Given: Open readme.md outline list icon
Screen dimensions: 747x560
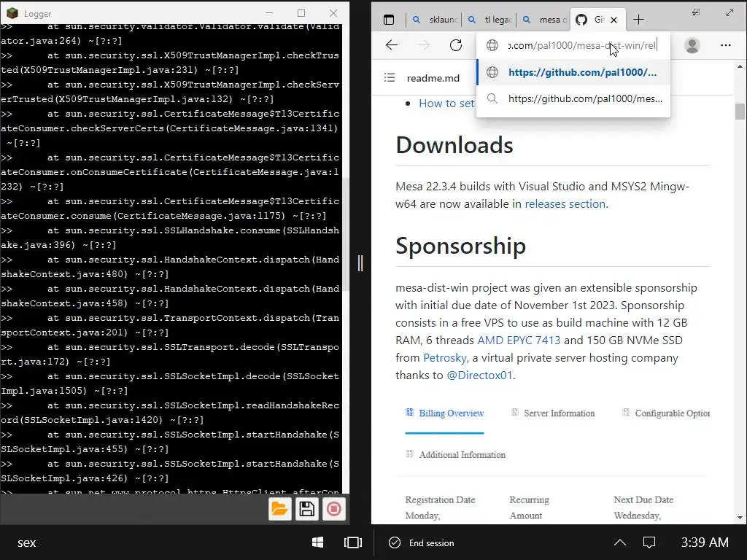Looking at the screenshot, I should coord(390,77).
